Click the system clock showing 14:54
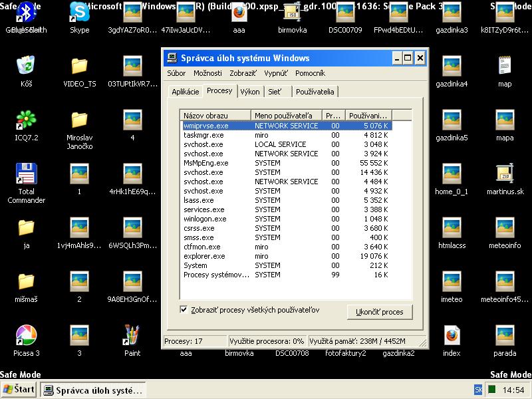 click(513, 390)
